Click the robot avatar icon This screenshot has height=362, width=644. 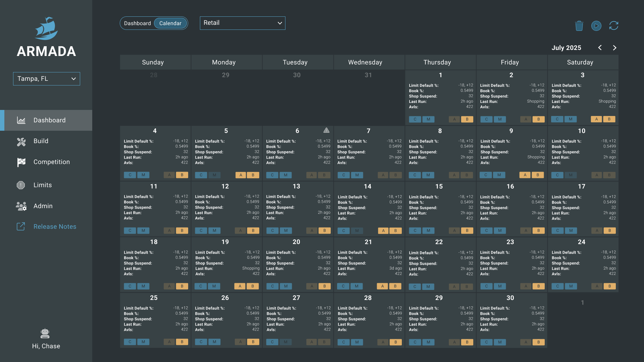pos(45,333)
